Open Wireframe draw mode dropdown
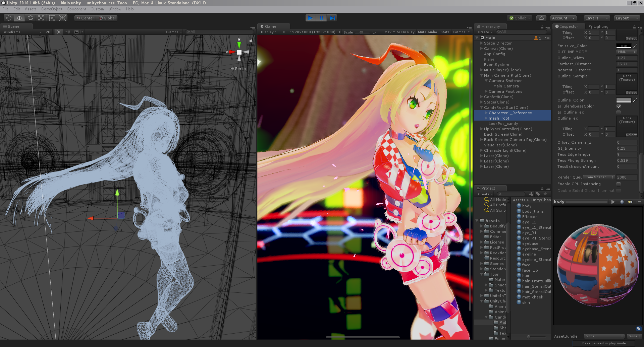Screen dimensions: 644x347 click(22, 32)
